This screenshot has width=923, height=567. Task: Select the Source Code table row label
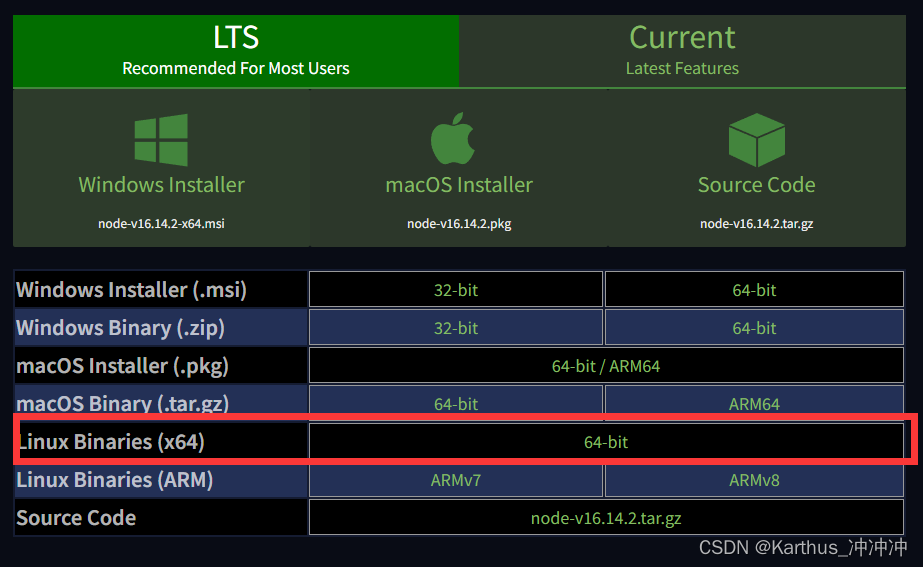point(76,518)
